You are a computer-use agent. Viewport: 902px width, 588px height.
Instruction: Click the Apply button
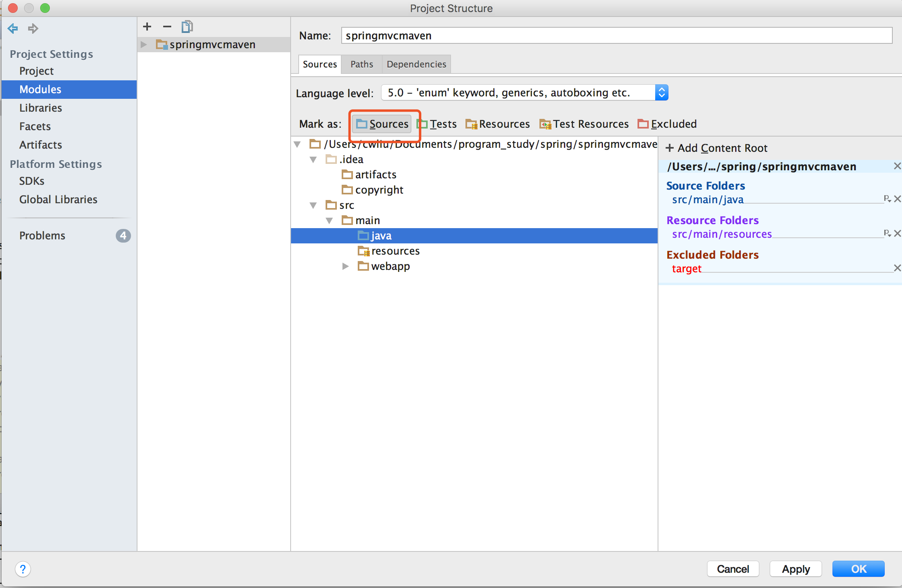click(796, 569)
